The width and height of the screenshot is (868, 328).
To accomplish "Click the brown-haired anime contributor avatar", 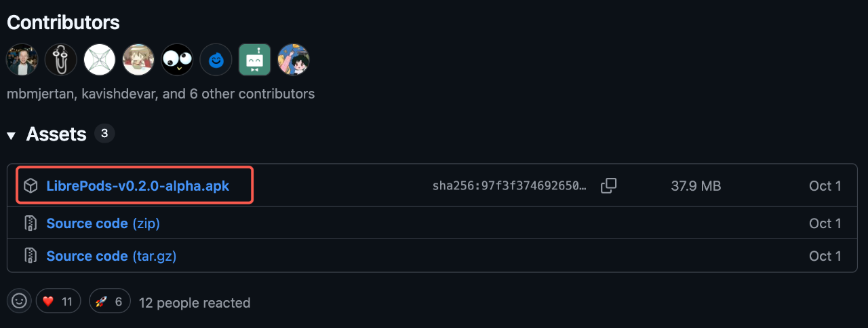I will point(138,60).
